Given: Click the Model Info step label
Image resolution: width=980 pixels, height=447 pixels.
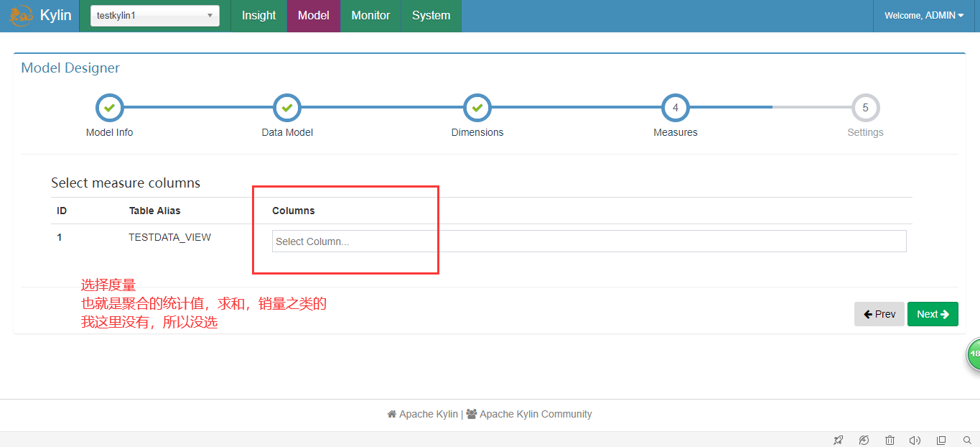Looking at the screenshot, I should click(x=109, y=132).
